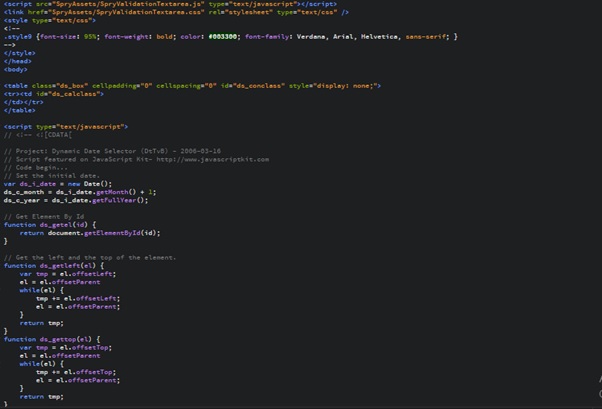
Task: Click the ds_c_month getMonth() assignment line
Action: pyautogui.click(x=80, y=192)
